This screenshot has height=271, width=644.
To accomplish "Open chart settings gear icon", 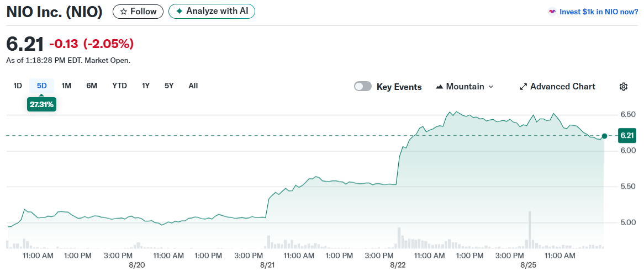I will pos(624,87).
